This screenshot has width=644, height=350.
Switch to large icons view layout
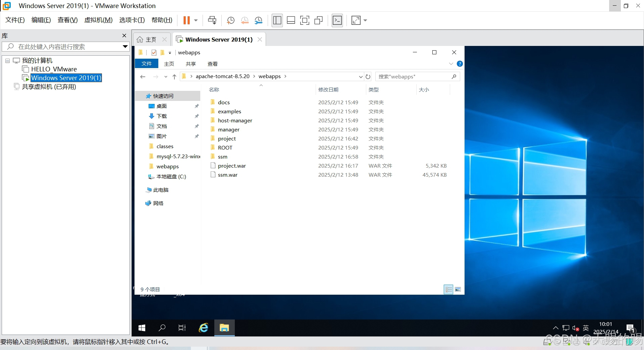click(x=458, y=290)
